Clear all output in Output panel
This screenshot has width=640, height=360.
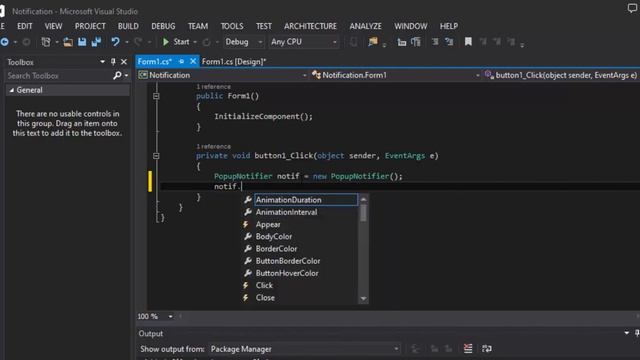[468, 349]
